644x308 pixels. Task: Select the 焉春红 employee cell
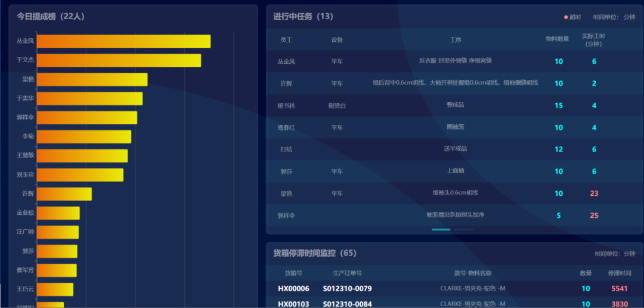pyautogui.click(x=286, y=128)
